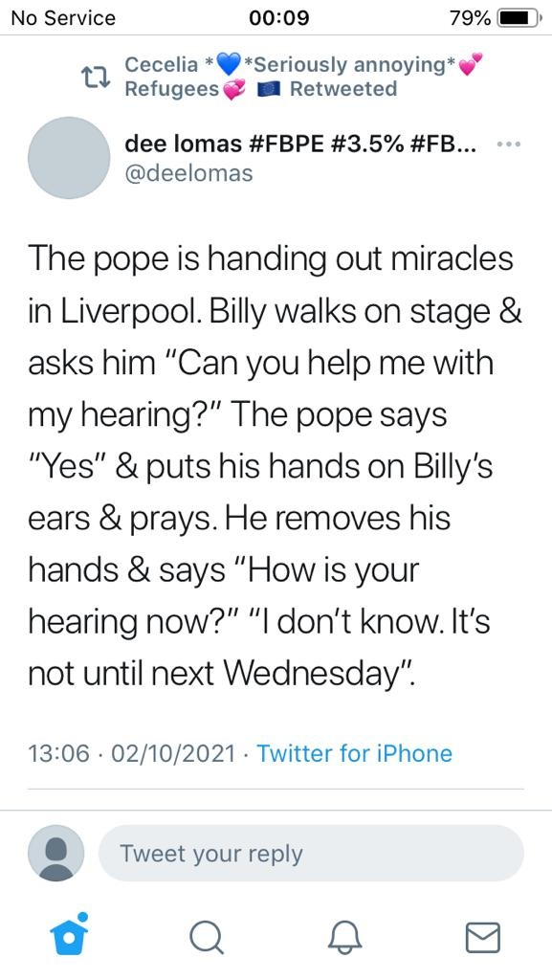The width and height of the screenshot is (552, 980).
Task: Tap the 79% battery percentage text
Action: tap(470, 17)
